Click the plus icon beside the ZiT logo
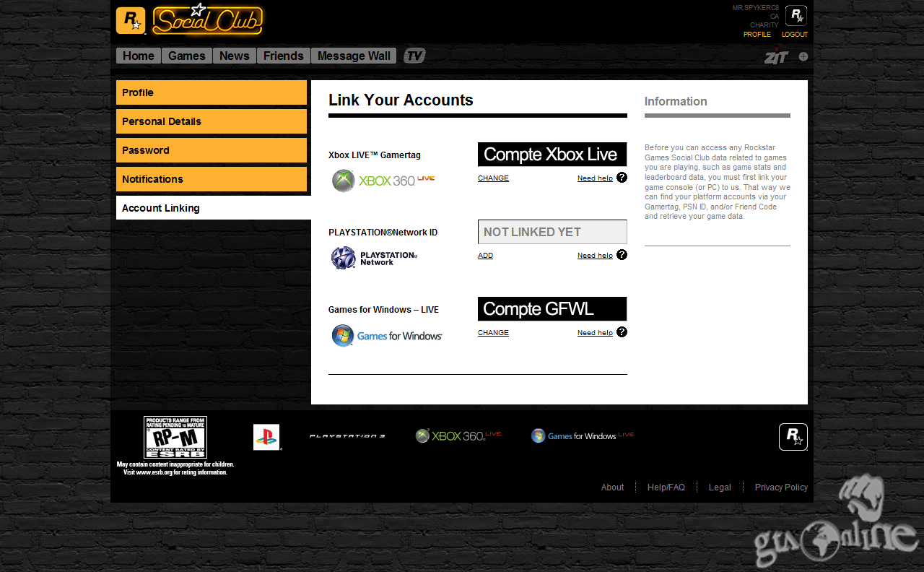 click(803, 56)
